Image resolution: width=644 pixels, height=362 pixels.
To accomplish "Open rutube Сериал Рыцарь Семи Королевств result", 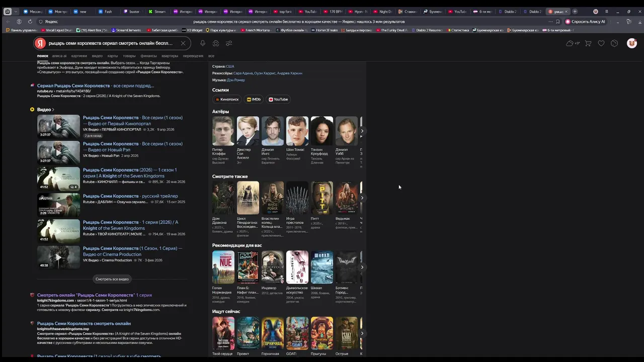I will coord(96,86).
